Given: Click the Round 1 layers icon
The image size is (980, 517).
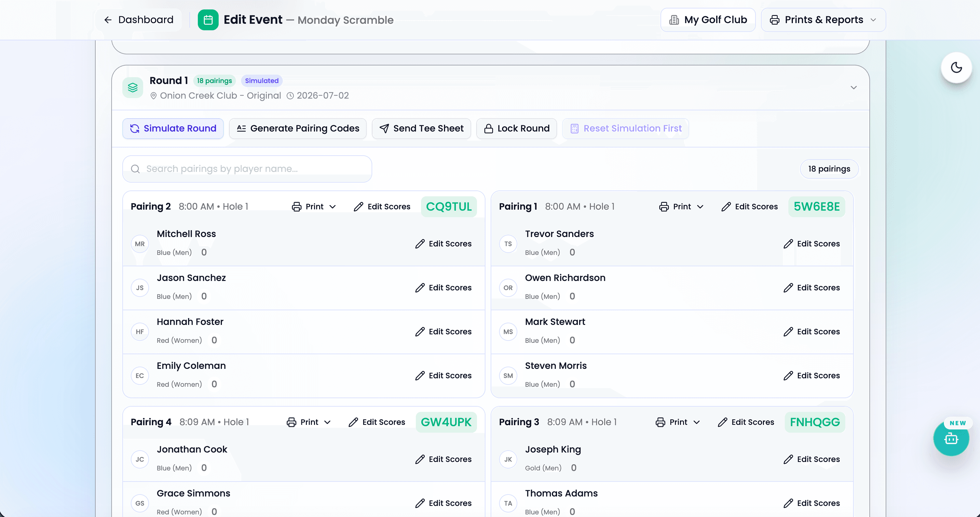Looking at the screenshot, I should pyautogui.click(x=133, y=88).
